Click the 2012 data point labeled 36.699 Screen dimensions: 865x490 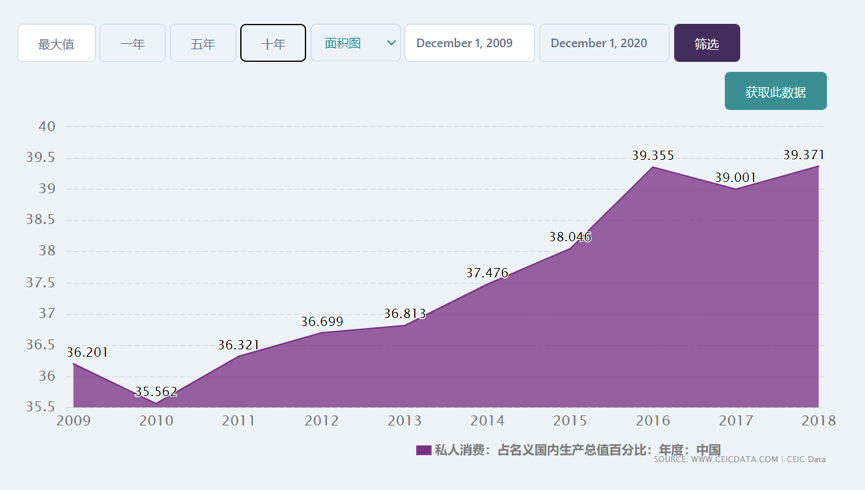[x=322, y=332]
